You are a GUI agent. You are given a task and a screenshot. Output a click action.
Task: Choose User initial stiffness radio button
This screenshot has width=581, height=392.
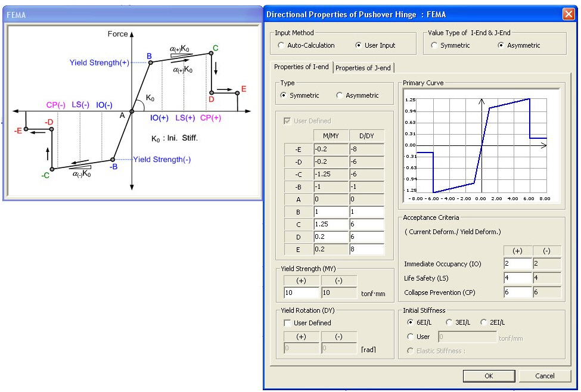(x=410, y=337)
